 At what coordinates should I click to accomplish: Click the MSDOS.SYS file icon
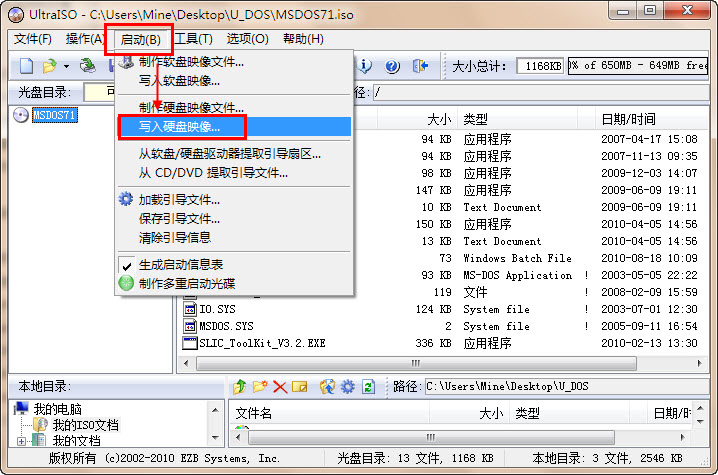click(x=190, y=326)
